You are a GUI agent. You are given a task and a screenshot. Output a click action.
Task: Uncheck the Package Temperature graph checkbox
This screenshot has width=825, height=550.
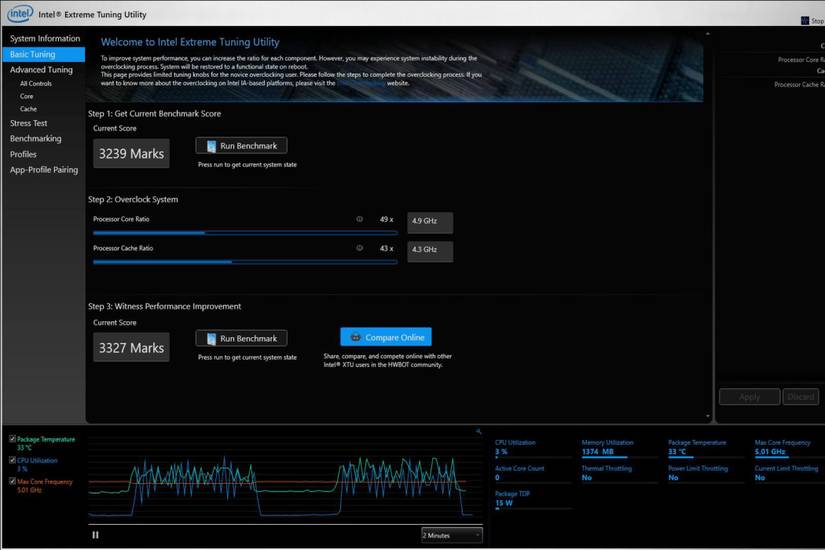[12, 438]
